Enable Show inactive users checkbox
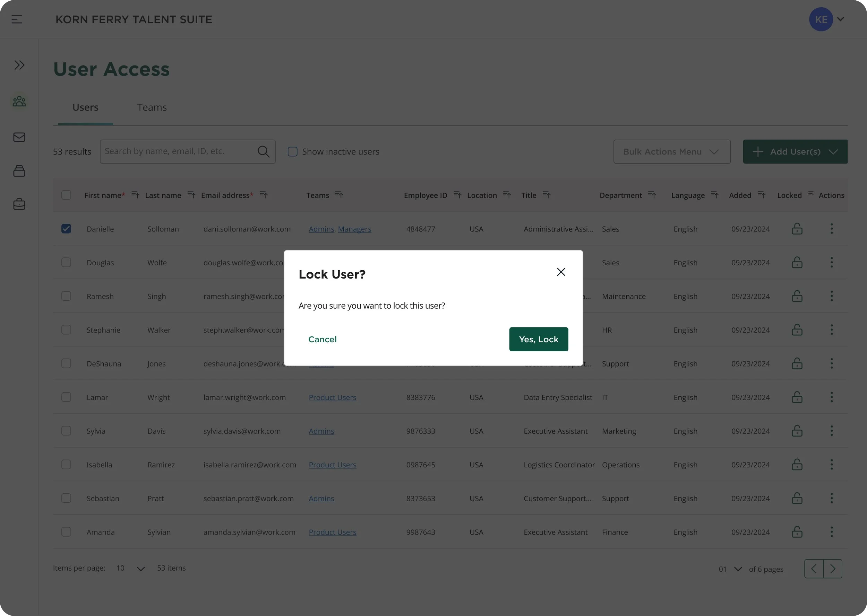 coord(292,152)
